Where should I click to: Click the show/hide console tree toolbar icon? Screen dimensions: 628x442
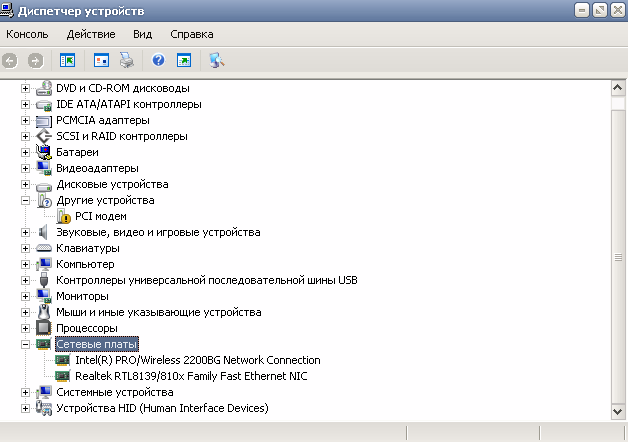click(67, 60)
